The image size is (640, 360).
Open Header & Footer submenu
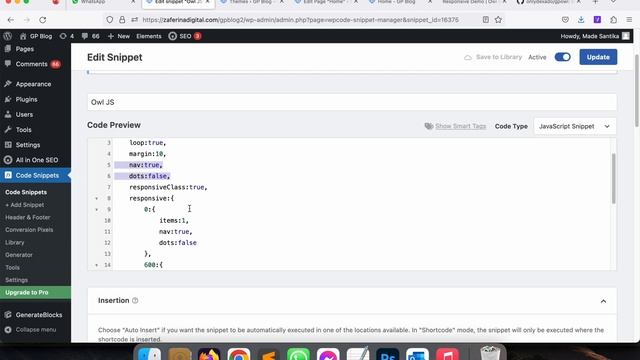pos(27,217)
